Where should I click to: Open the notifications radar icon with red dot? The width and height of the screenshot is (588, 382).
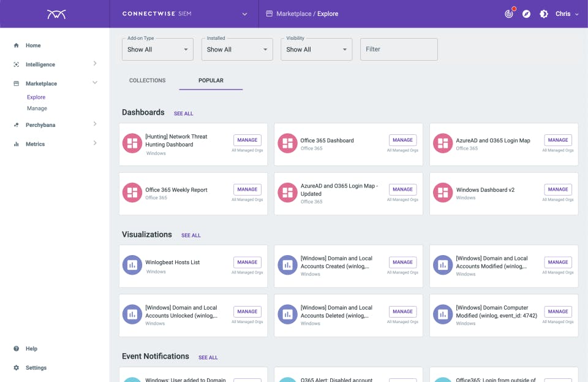509,13
